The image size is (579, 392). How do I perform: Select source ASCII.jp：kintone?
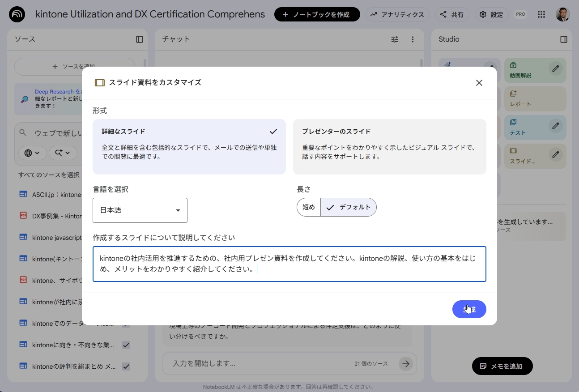(57, 194)
